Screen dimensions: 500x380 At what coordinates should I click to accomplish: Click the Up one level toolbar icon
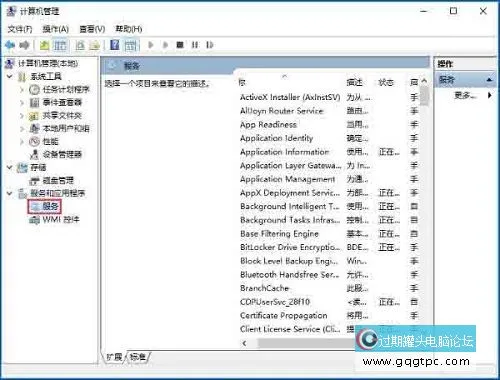click(44, 45)
